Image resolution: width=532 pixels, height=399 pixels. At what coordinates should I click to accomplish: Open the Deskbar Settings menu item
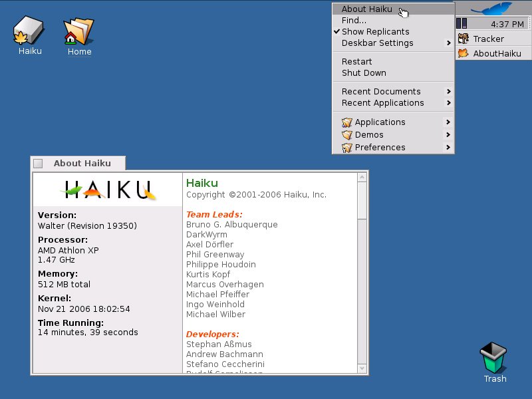(394, 43)
